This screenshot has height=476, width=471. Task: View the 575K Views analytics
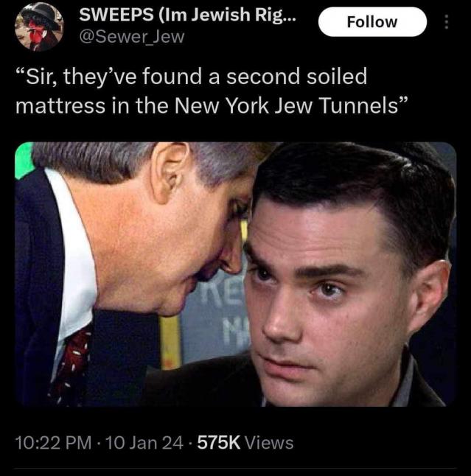tap(244, 443)
